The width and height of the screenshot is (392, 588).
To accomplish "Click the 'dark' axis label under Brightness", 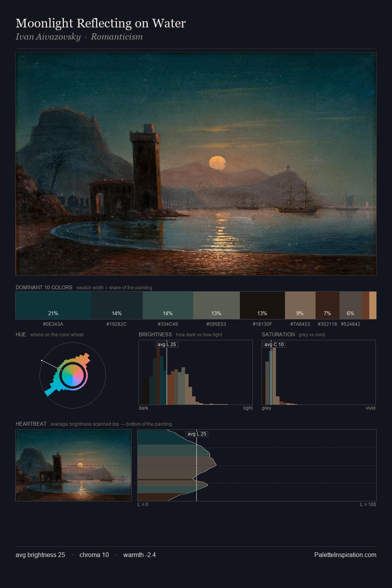I will tap(143, 408).
